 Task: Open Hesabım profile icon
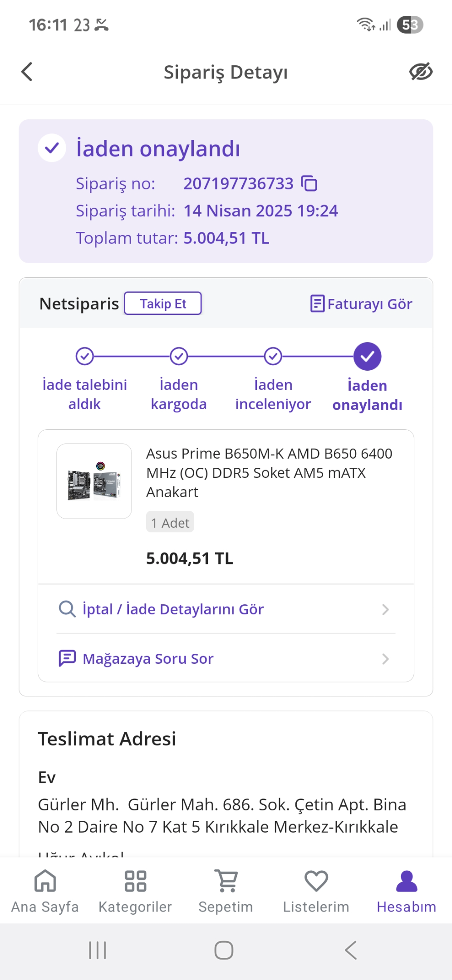[407, 881]
